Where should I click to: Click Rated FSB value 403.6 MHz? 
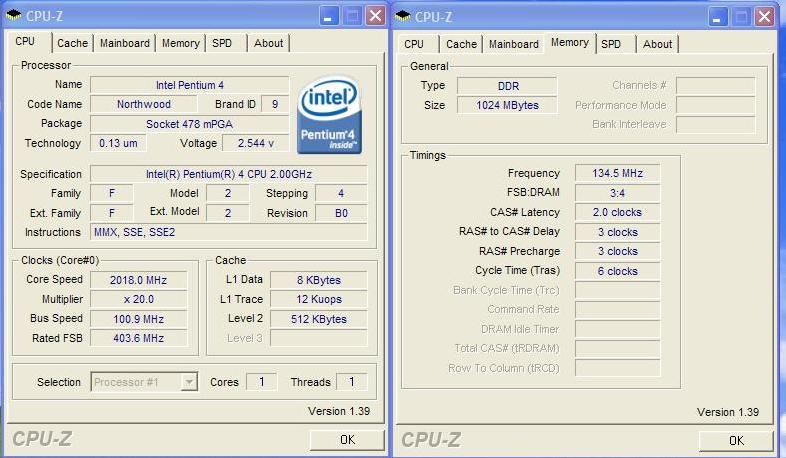(138, 338)
